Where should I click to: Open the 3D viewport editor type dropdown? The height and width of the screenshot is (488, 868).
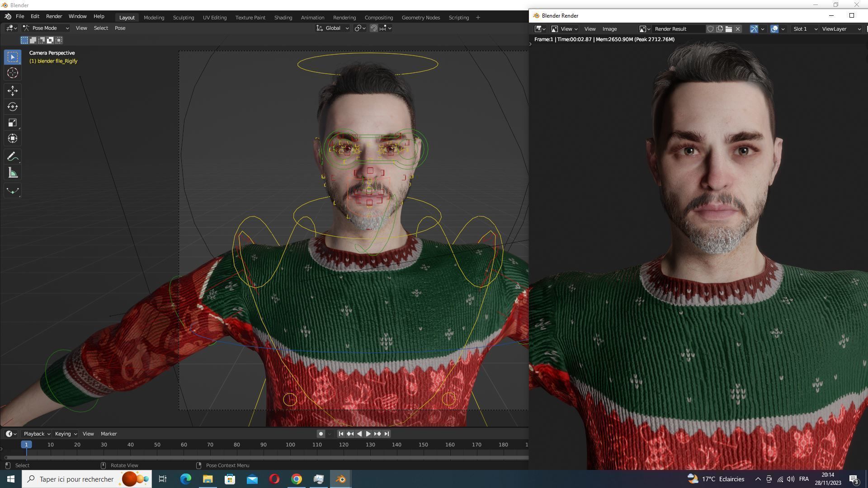pos(11,28)
